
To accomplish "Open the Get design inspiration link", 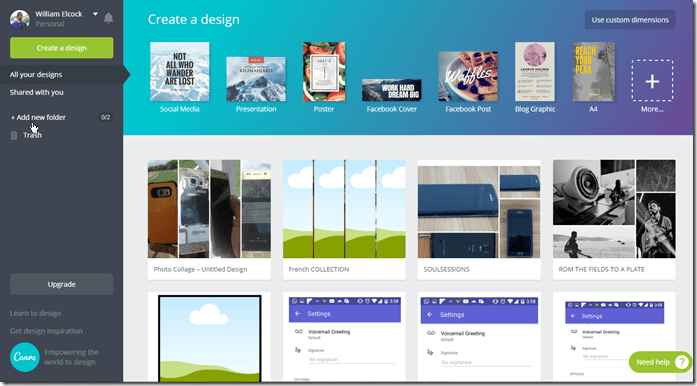I will (x=46, y=331).
